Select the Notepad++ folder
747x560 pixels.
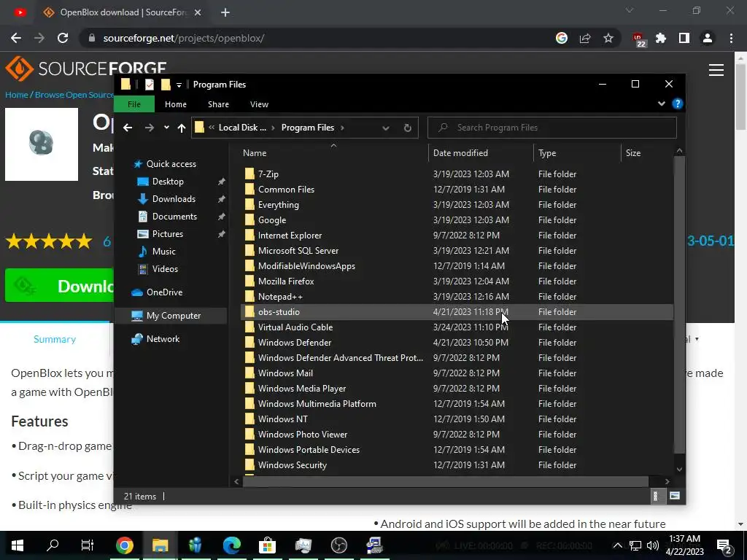pos(457,297)
